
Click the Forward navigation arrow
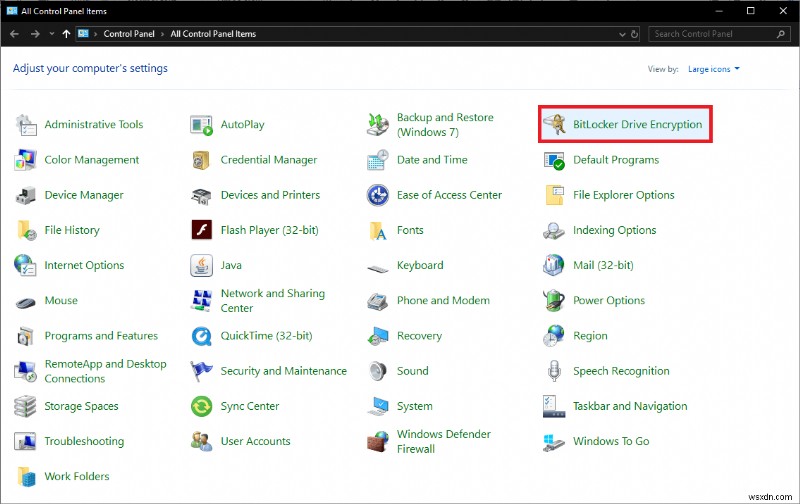35,34
